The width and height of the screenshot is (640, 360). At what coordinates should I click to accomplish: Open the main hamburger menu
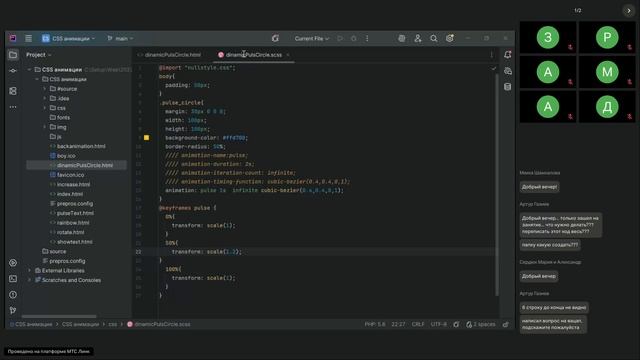(x=29, y=38)
